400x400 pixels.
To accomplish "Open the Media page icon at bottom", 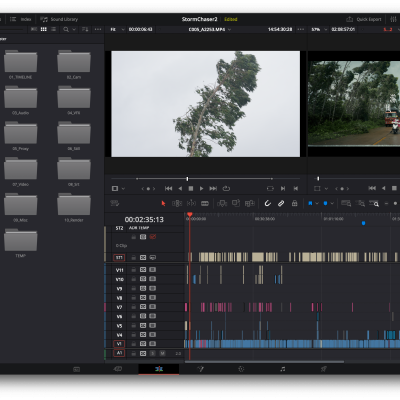I will click(x=76, y=369).
